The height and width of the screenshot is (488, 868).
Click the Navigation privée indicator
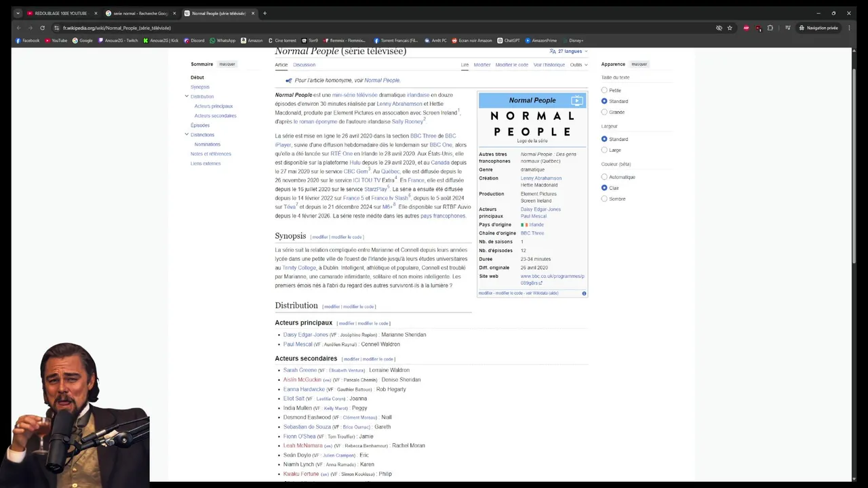click(x=818, y=28)
